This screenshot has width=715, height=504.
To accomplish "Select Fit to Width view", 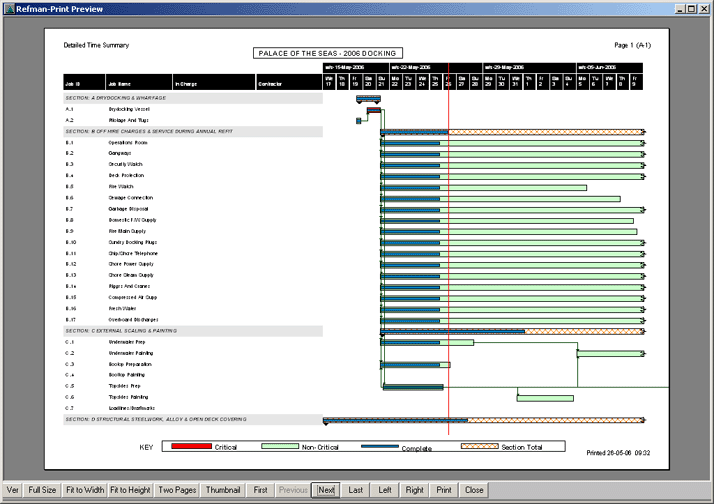I will point(85,490).
